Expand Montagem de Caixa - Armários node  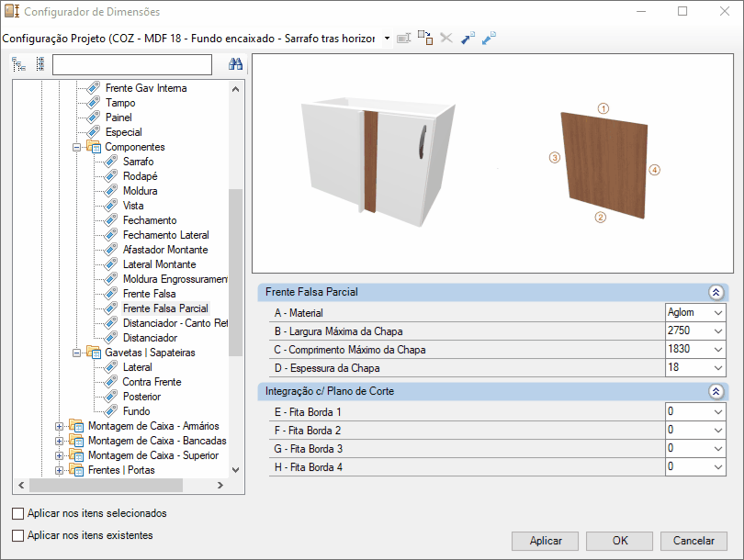(59, 427)
